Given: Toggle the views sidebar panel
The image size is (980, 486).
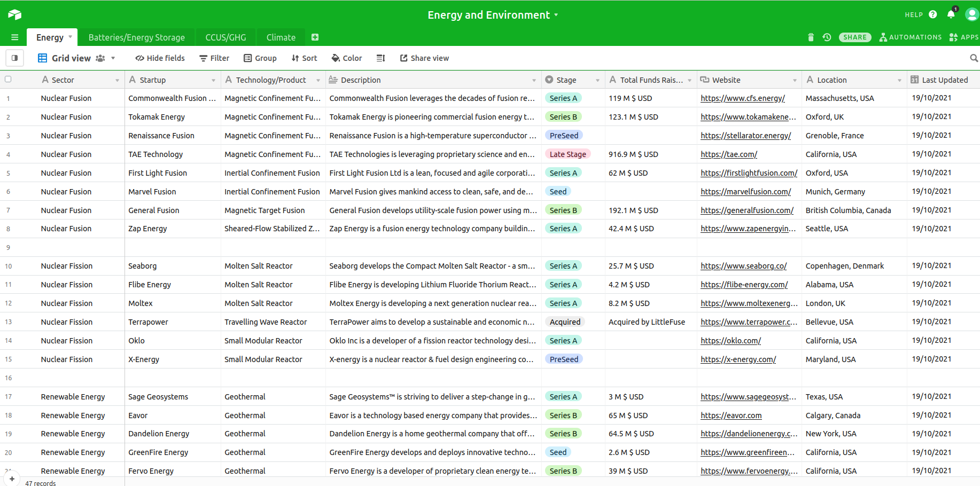Looking at the screenshot, I should (14, 58).
